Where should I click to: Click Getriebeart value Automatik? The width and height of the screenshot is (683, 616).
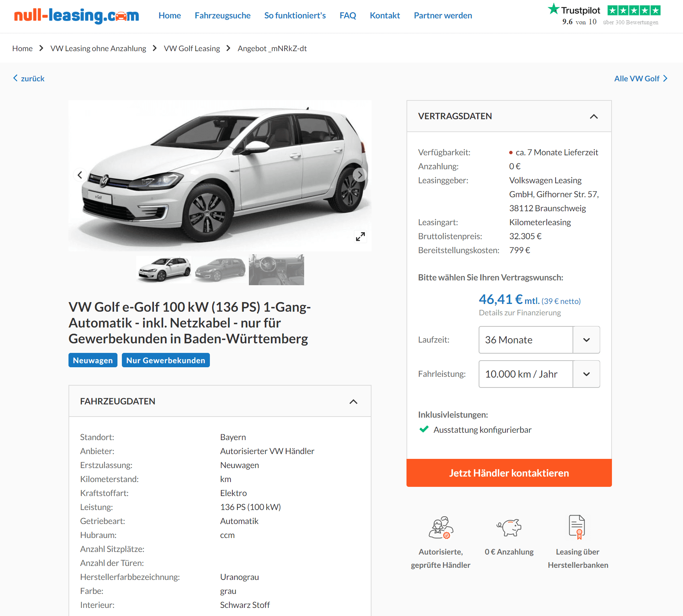(x=239, y=521)
